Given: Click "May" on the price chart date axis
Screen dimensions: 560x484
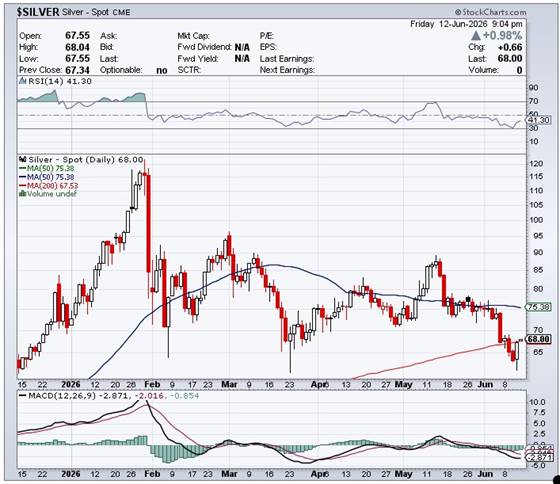Looking at the screenshot, I should (x=404, y=385).
